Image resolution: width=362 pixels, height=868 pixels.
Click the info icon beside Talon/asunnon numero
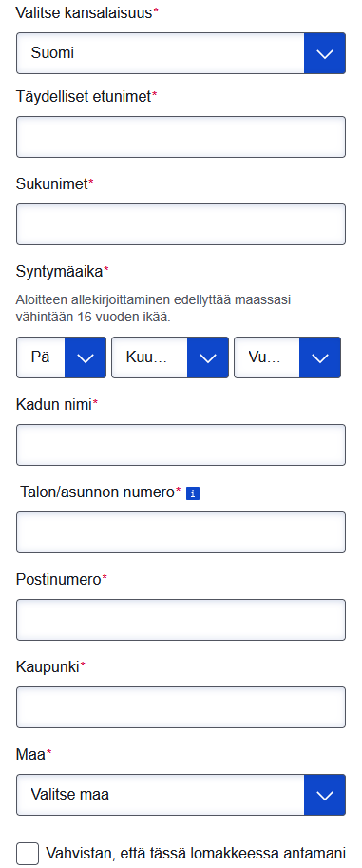[x=193, y=493]
